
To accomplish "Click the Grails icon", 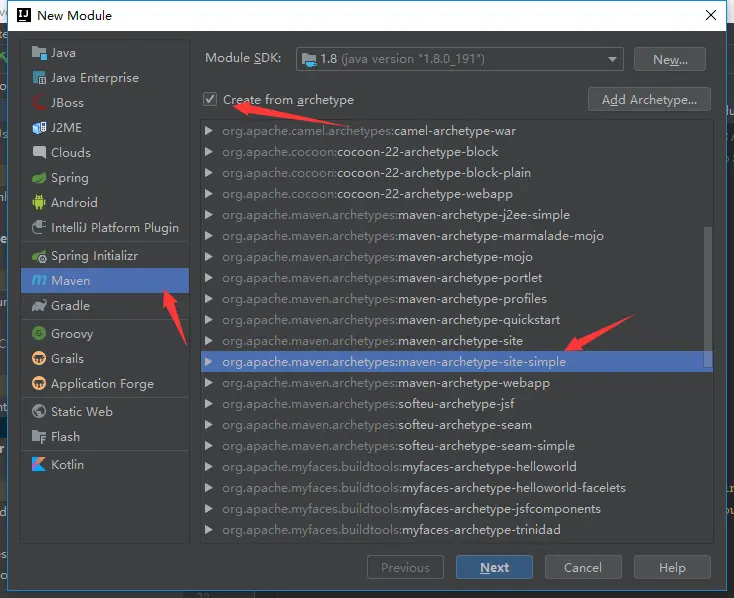I will (x=39, y=358).
